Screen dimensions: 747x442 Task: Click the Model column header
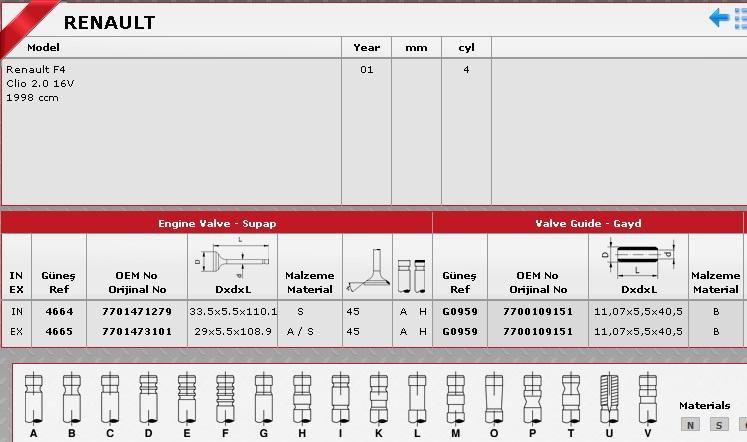pos(43,48)
